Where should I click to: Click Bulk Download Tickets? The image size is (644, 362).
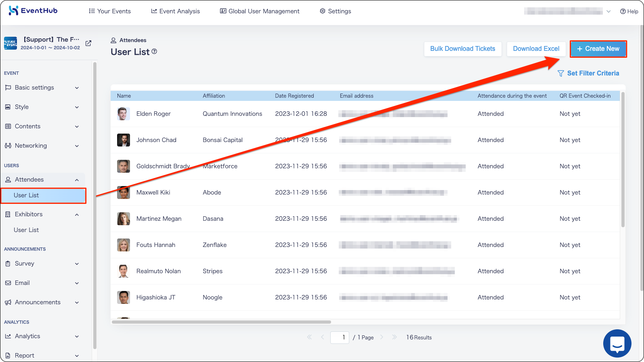[x=463, y=49]
